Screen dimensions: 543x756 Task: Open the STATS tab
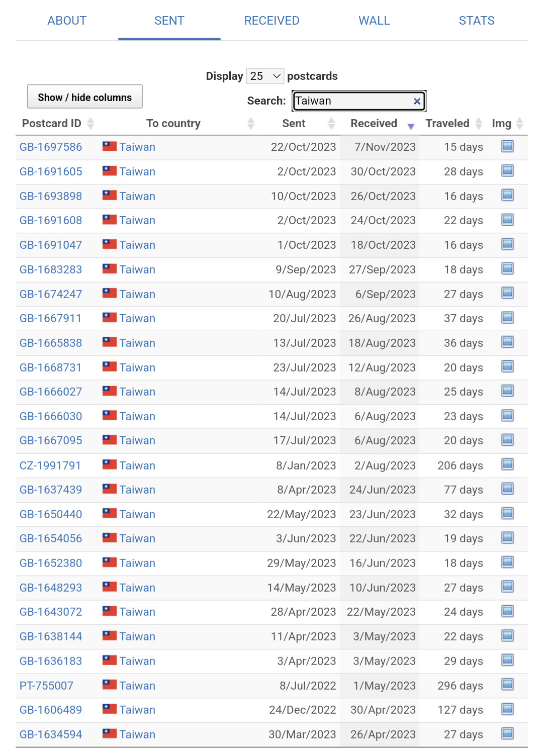476,21
